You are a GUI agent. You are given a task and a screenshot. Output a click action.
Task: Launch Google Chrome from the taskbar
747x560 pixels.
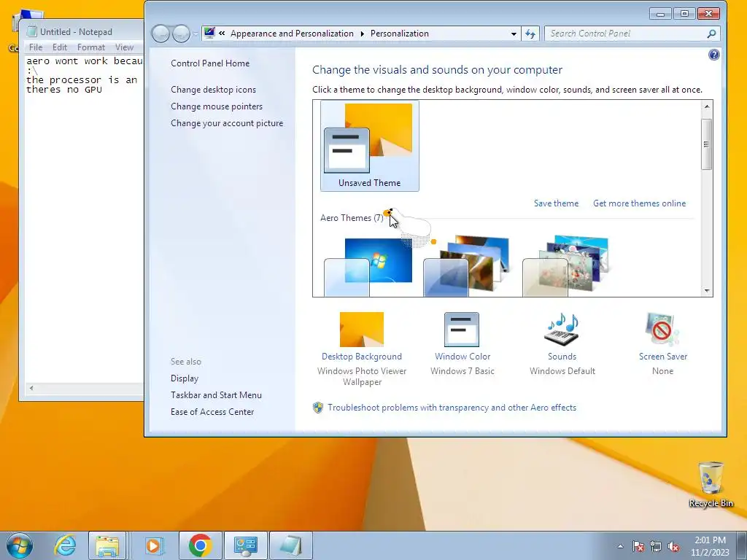200,545
